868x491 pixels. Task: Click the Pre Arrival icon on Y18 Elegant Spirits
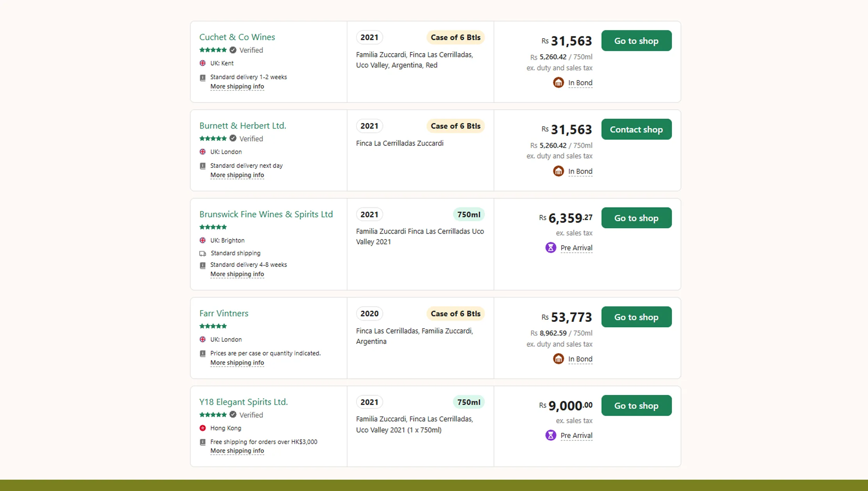pyautogui.click(x=551, y=435)
